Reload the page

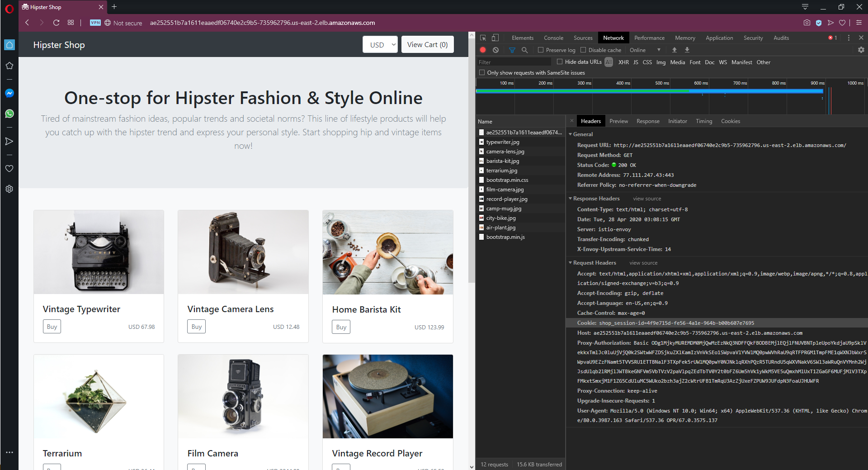point(56,23)
